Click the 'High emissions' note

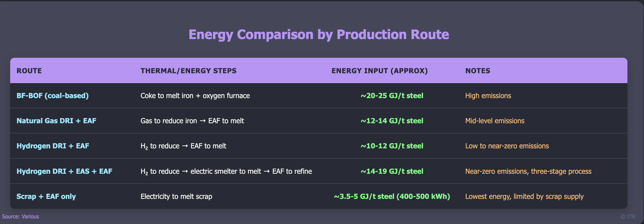[x=488, y=96]
